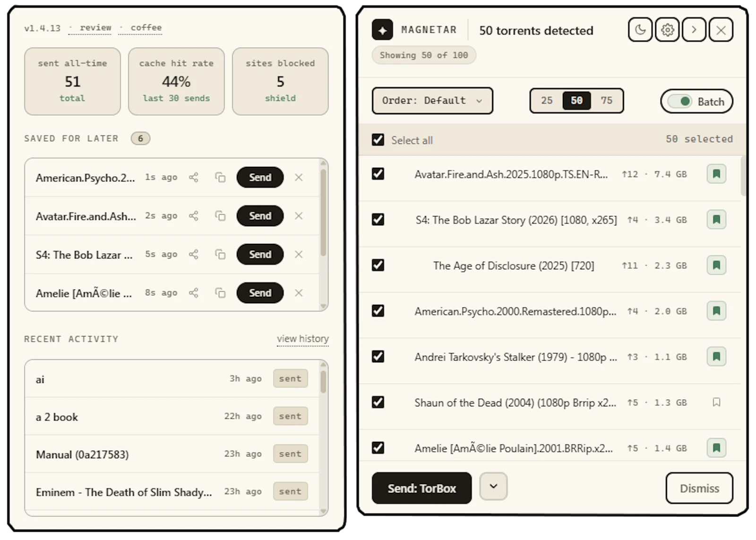Send Avatar.Fire.and.Ash saved item
The image size is (756, 540).
[x=260, y=216]
